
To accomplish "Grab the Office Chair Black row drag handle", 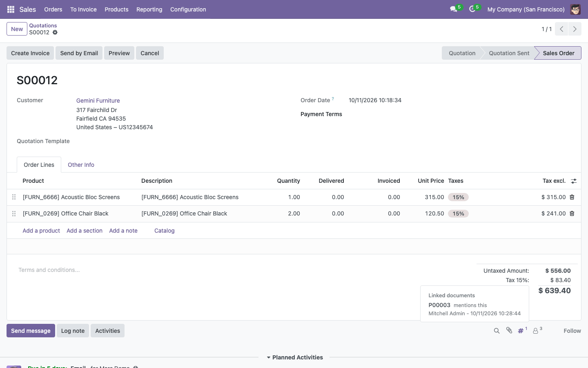I will [x=14, y=213].
